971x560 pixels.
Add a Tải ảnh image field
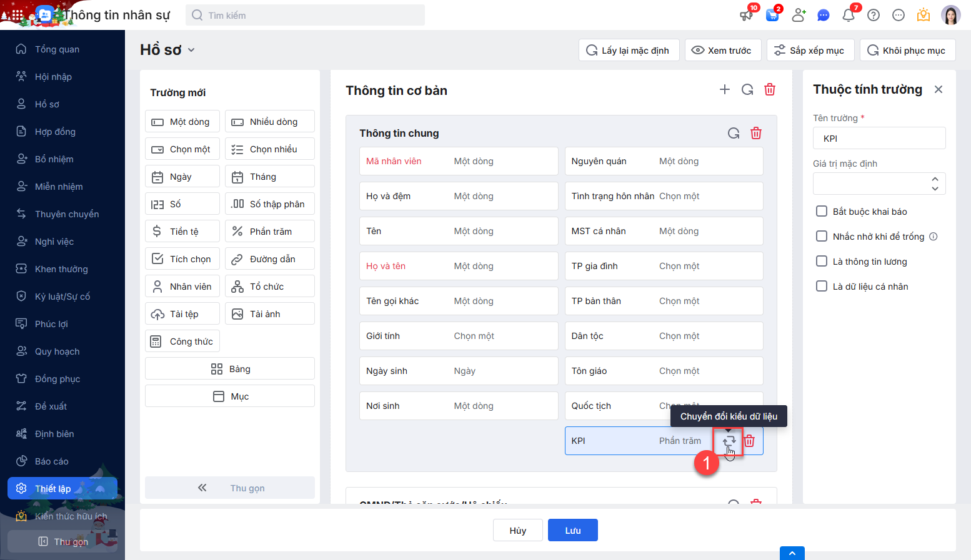pos(270,313)
